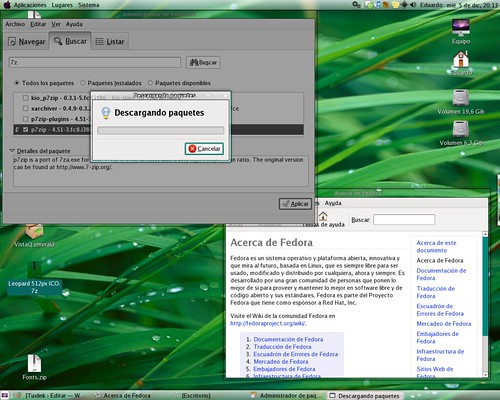This screenshot has height=400, width=500.
Task: Click the Aplicar button
Action: tap(295, 204)
